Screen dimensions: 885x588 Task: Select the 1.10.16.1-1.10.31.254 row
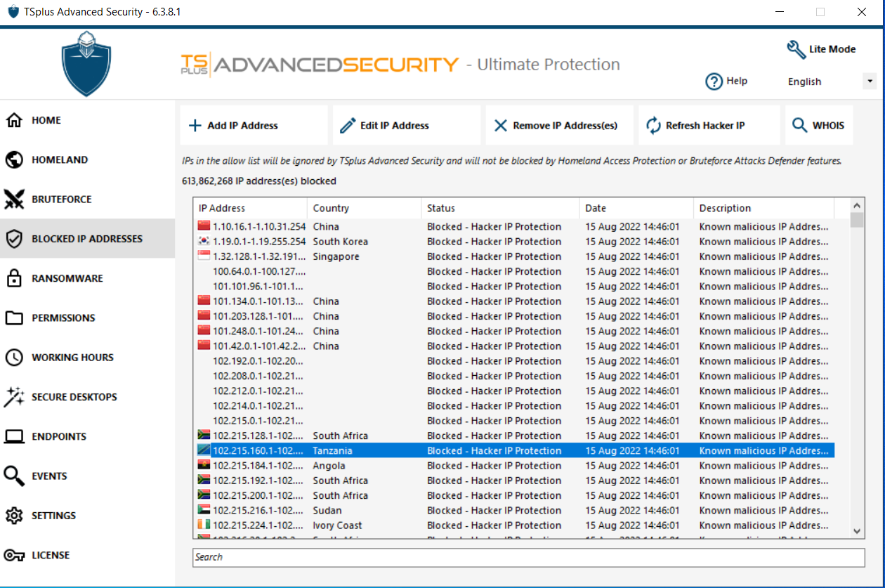tap(514, 227)
